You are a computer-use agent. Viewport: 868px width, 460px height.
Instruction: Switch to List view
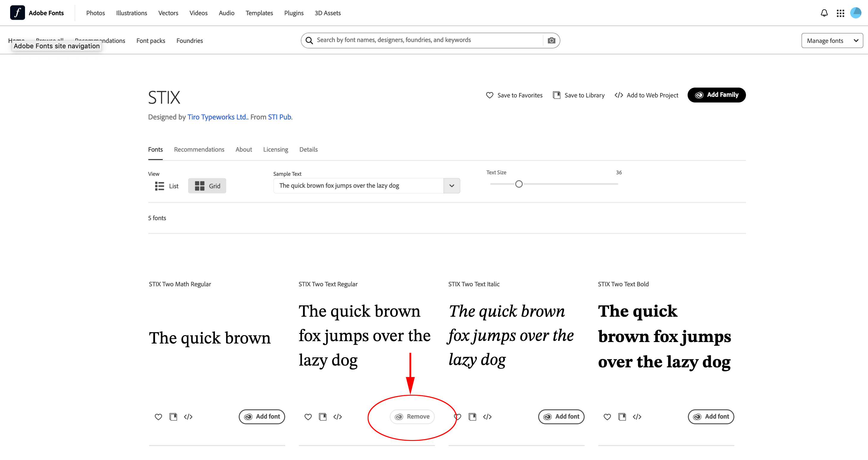point(166,186)
